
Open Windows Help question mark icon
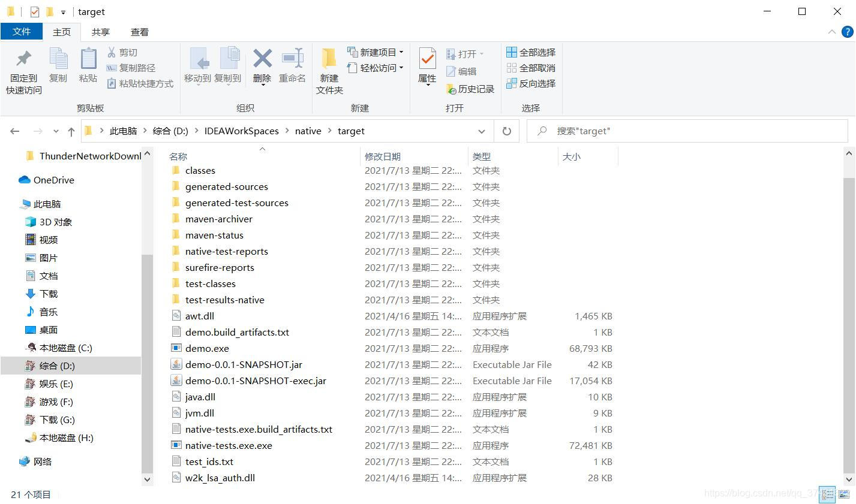click(x=848, y=32)
